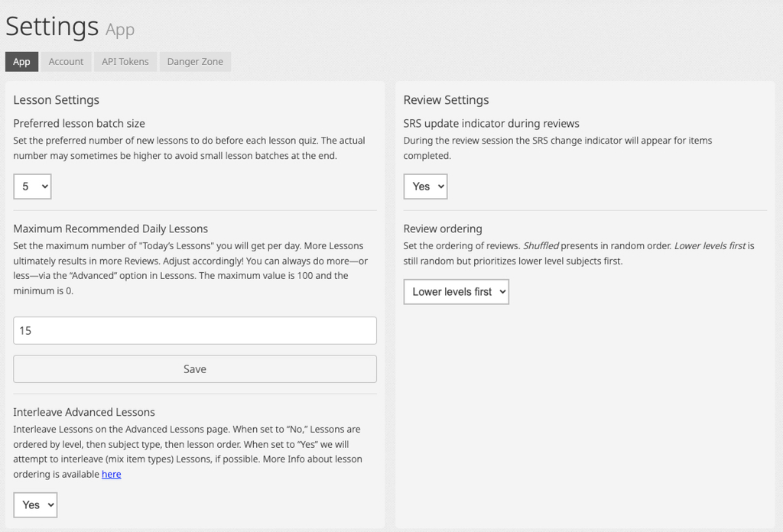Click the 'Interleave Advanced Lessons' label
This screenshot has width=783, height=532.
point(84,412)
